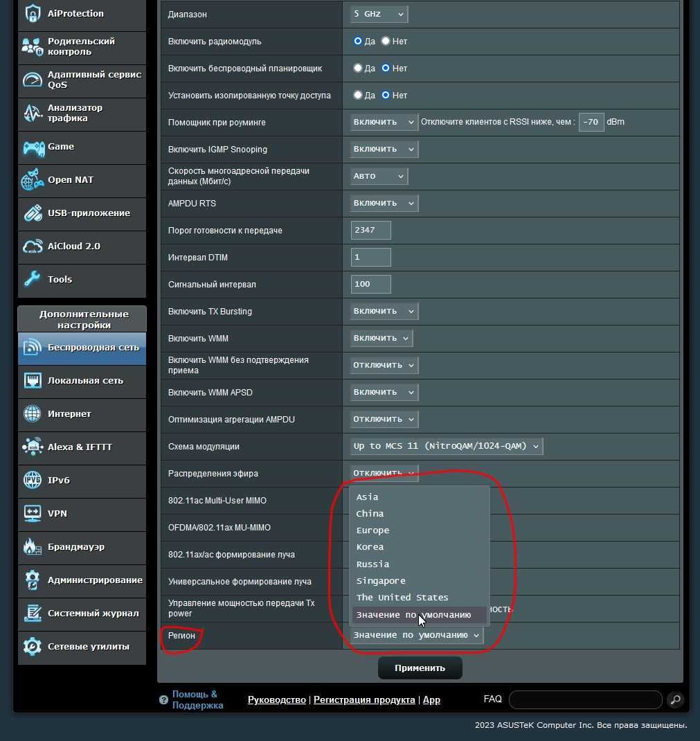Click the VPN monitor icon

[x=32, y=513]
